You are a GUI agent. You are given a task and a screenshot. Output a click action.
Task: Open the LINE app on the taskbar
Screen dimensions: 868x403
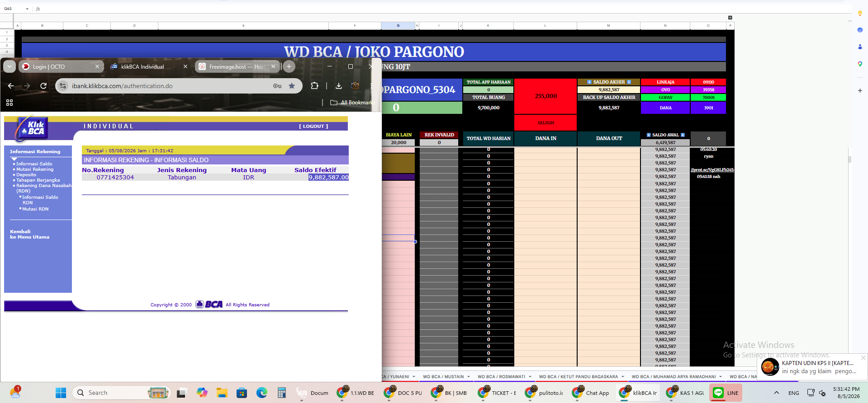tap(726, 393)
